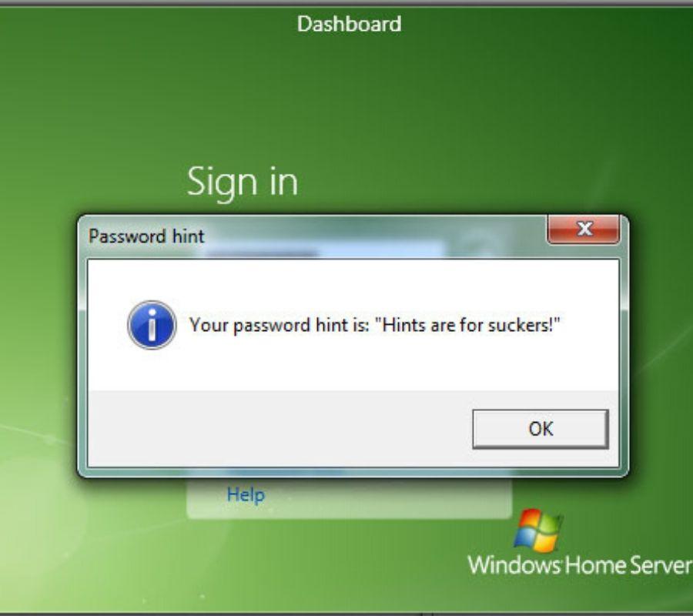The image size is (693, 616).
Task: Click the Windows Home Server wordmark
Action: tap(580, 565)
